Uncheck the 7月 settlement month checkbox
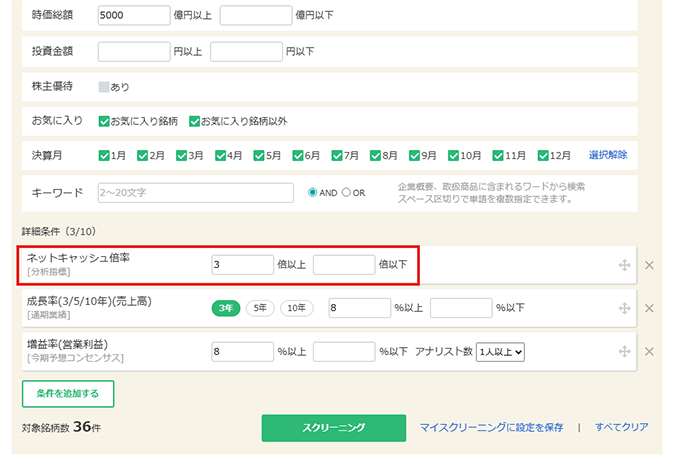This screenshot has width=680, height=455. click(x=337, y=155)
